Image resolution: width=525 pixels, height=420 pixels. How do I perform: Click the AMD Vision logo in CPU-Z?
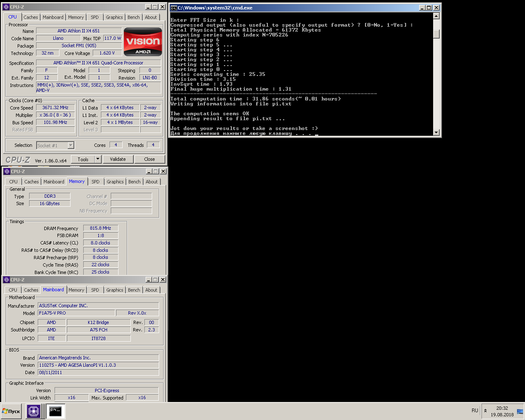pyautogui.click(x=143, y=42)
